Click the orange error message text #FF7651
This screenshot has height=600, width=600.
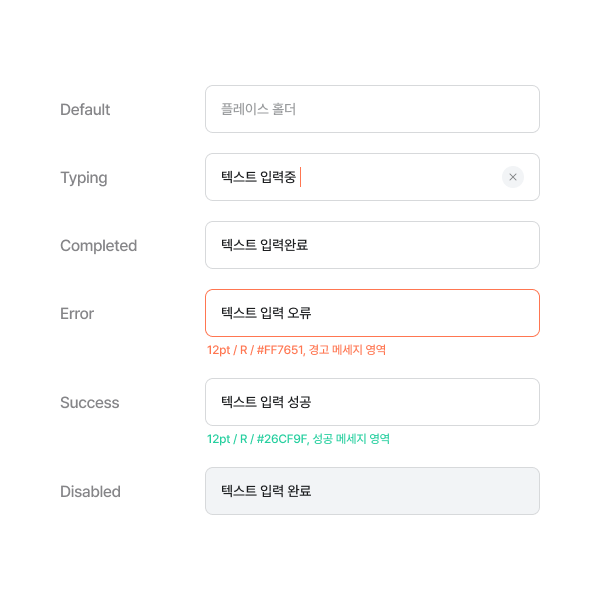tap(296, 350)
